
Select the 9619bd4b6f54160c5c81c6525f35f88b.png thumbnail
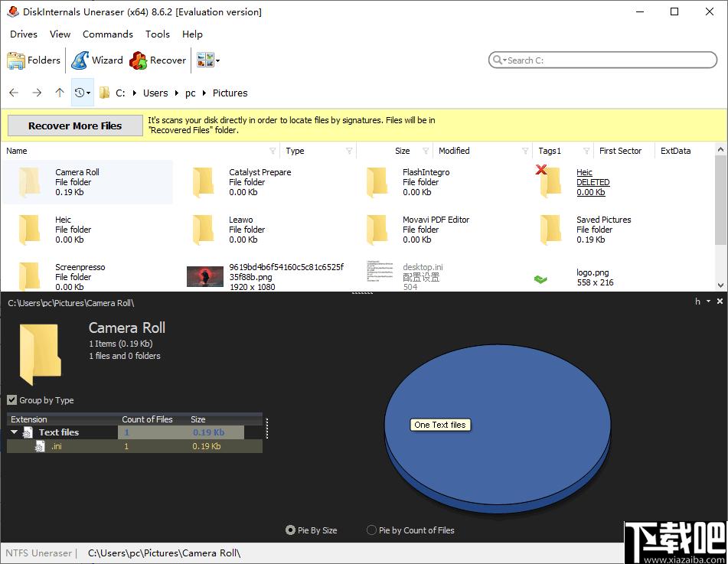tap(204, 277)
